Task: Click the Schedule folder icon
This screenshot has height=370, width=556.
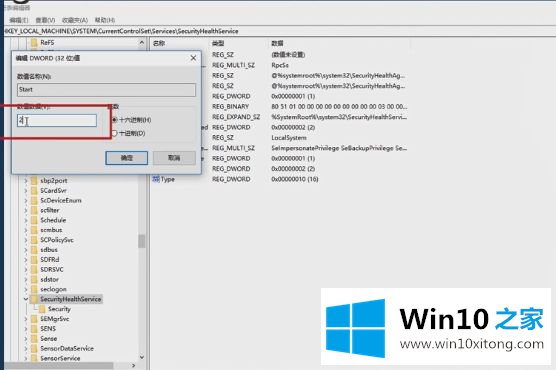Action: click(34, 220)
